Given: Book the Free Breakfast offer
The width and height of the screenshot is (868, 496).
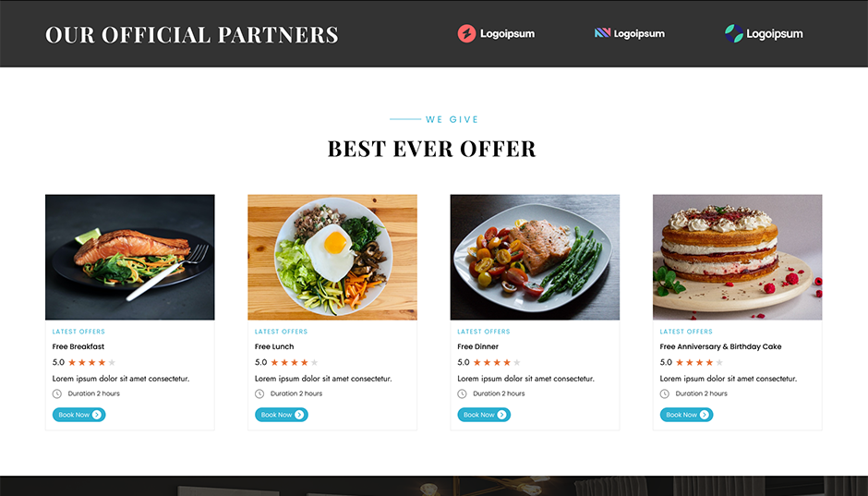Looking at the screenshot, I should pos(79,415).
